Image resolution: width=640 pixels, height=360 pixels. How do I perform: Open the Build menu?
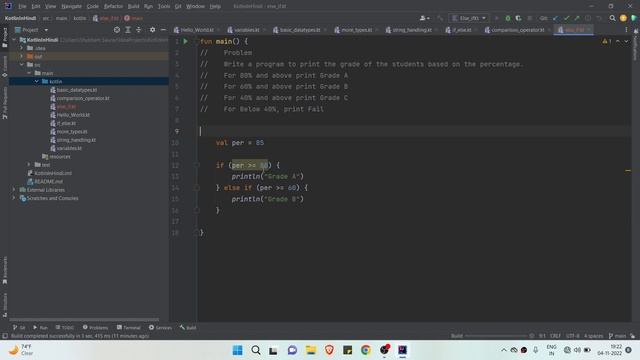[133, 7]
